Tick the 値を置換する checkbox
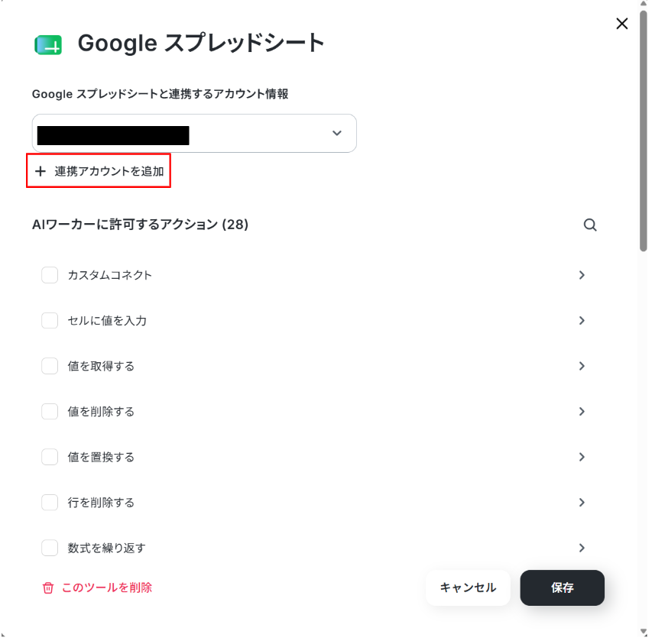Viewport: 652px width, 644px height. click(x=50, y=457)
